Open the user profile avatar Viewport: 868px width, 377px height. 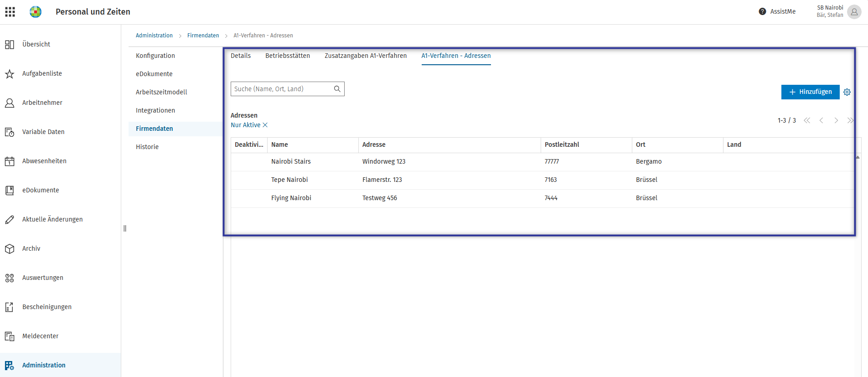[x=854, y=12]
